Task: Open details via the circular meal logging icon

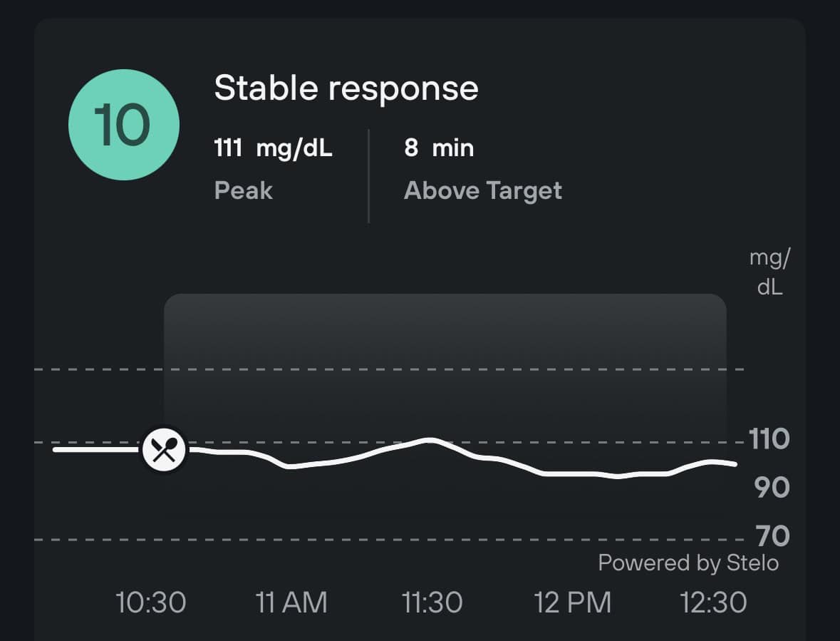Action: pos(164,449)
